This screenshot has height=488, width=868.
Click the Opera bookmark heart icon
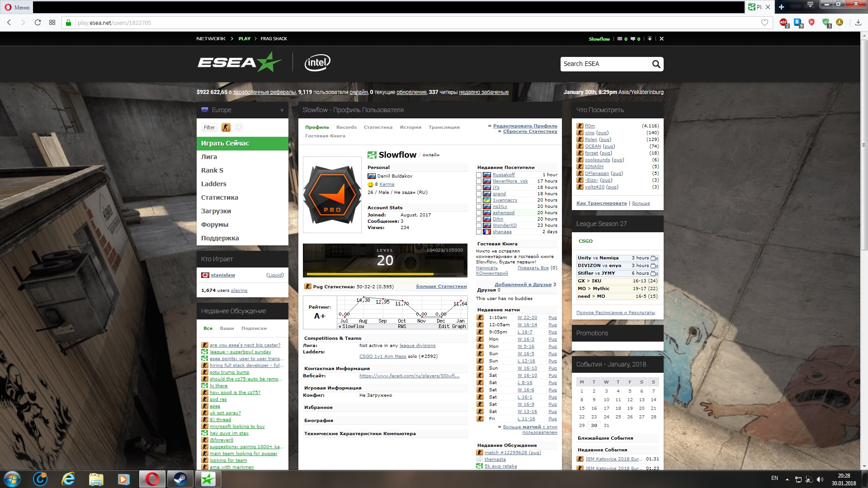pos(764,23)
